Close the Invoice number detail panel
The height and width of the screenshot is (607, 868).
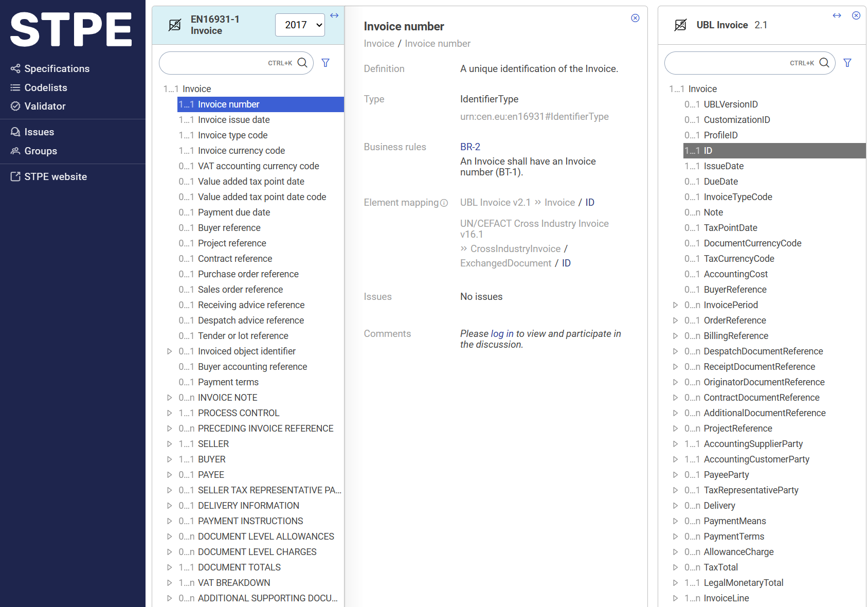click(x=635, y=18)
